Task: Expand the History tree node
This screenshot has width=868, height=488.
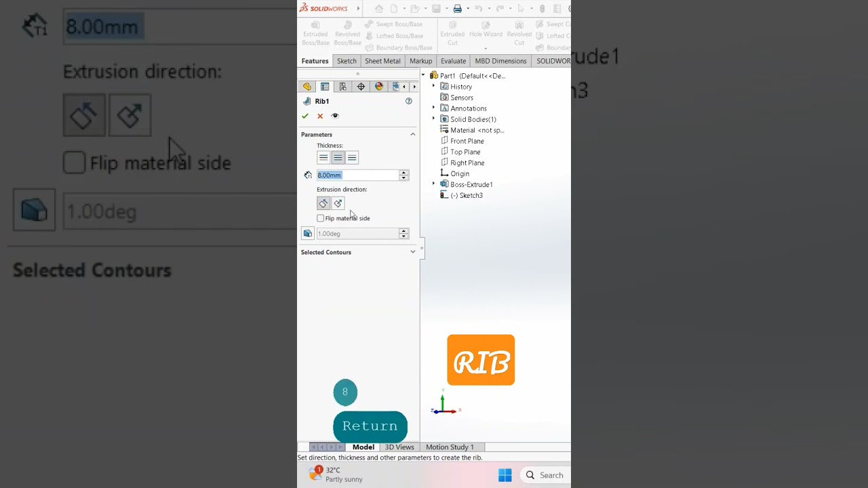Action: [434, 87]
